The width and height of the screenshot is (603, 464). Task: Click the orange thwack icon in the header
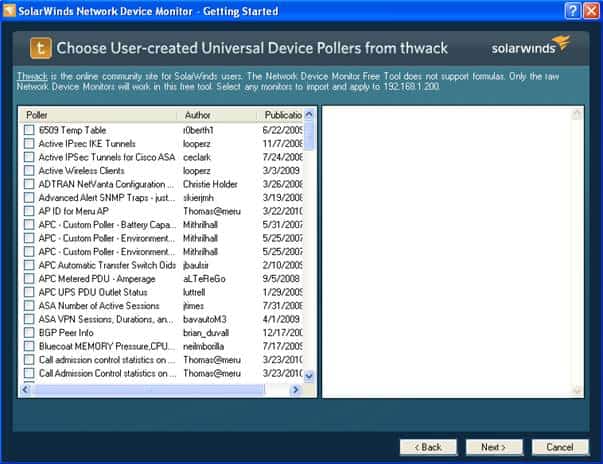point(40,48)
